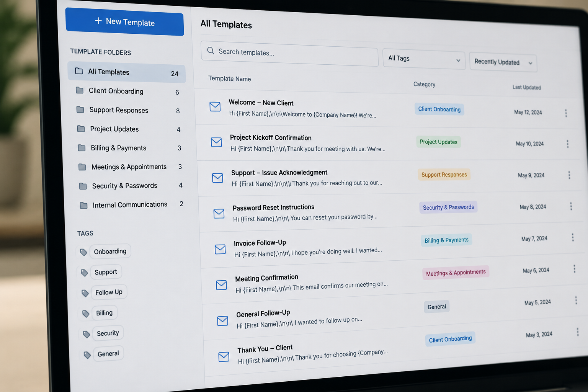The image size is (588, 392).
Task: Open more options for Welcome – New Client
Action: 566,113
